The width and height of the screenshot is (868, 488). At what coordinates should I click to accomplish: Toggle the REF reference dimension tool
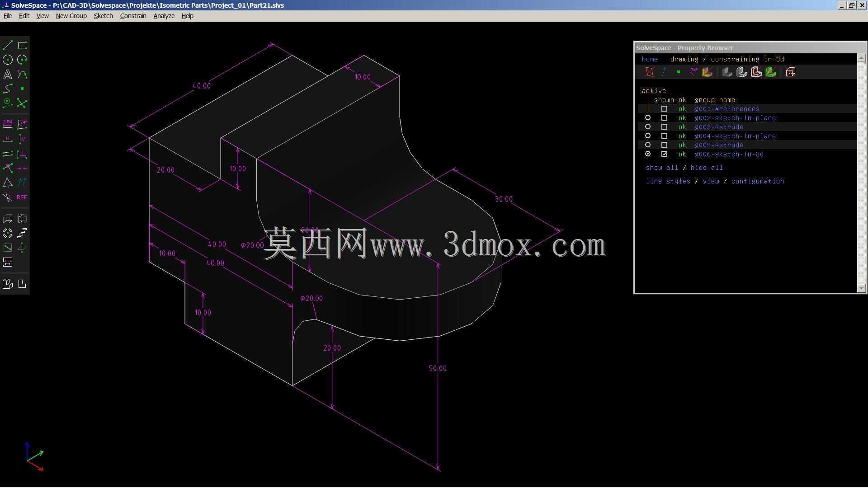(x=22, y=197)
